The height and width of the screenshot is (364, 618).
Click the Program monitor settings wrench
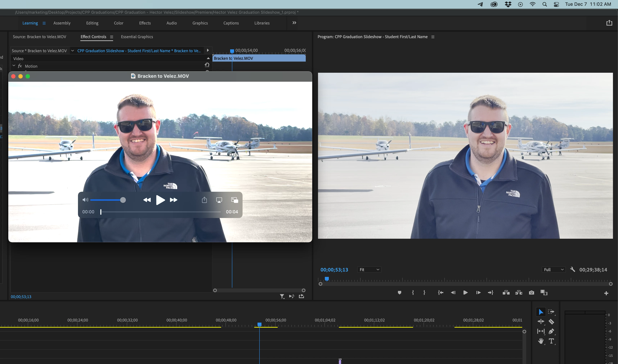tap(572, 269)
